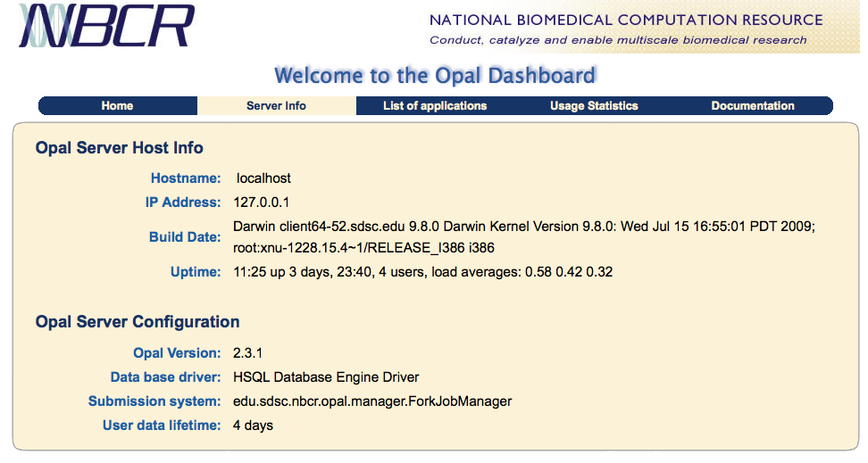Click the Darwin Kernel Version build text
This screenshot has width=868, height=463.
pyautogui.click(x=523, y=227)
